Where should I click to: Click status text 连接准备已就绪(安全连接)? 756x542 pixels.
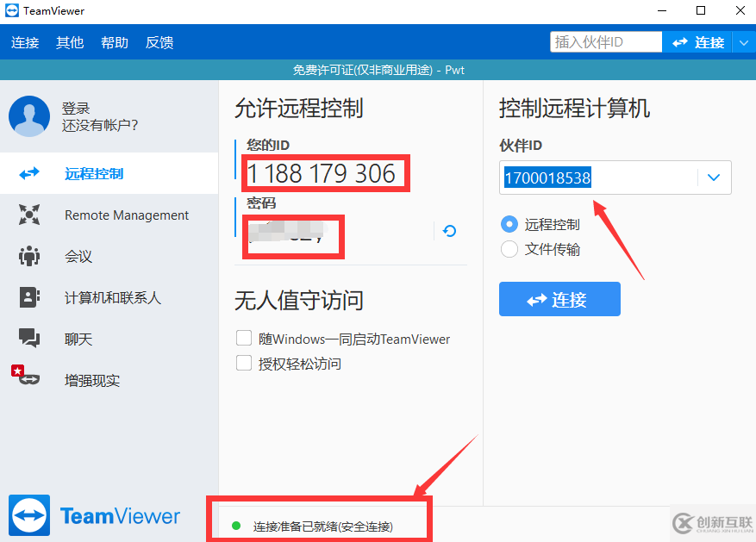point(323,526)
